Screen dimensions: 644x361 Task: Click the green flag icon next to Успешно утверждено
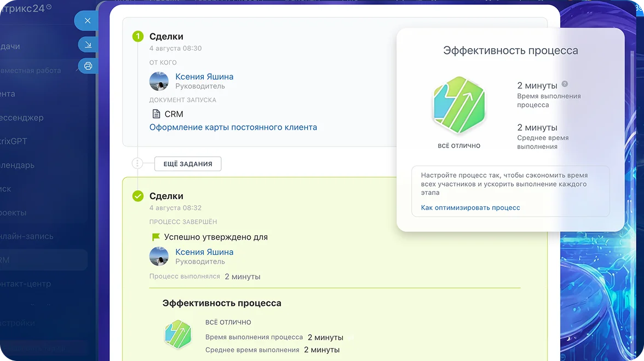(156, 237)
